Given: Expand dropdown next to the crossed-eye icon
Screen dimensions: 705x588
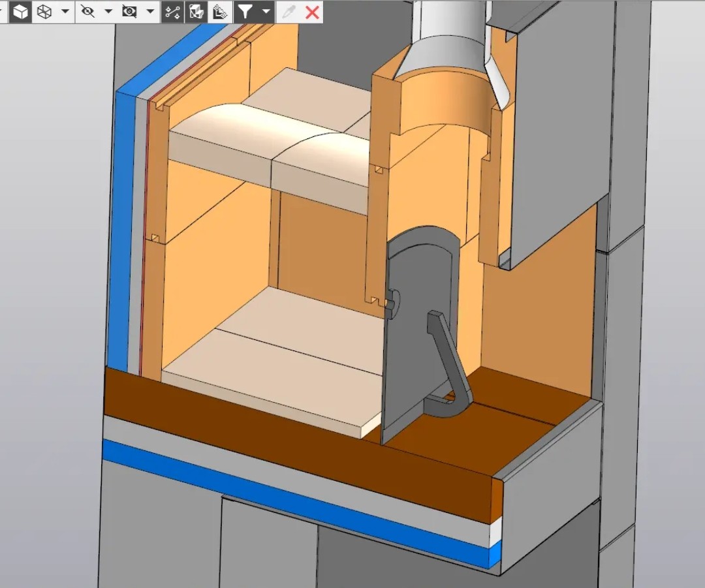Looking at the screenshot, I should click(x=108, y=12).
